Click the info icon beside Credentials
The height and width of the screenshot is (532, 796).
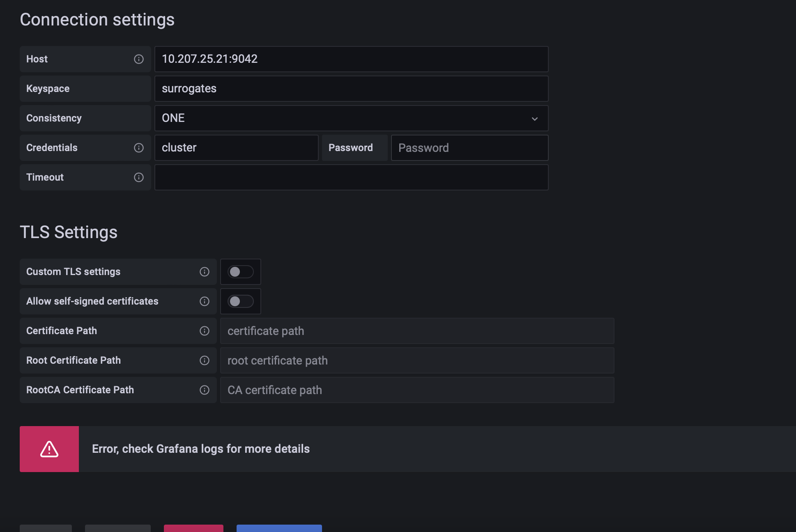[138, 148]
